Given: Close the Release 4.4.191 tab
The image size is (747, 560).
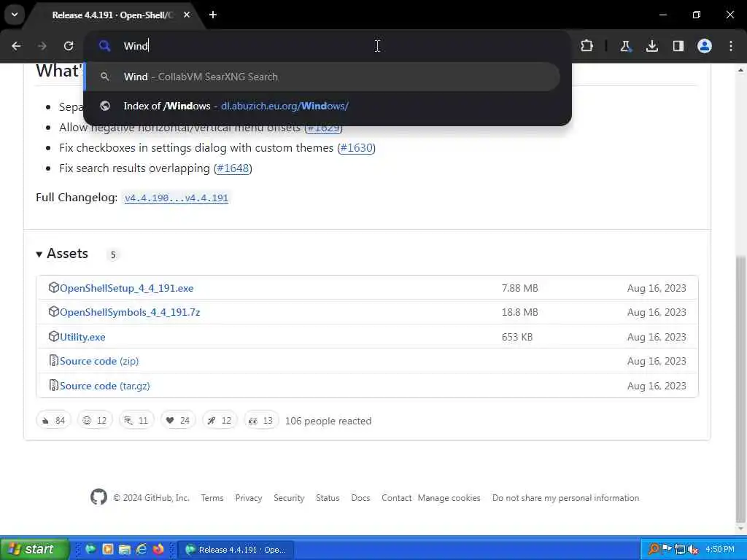Looking at the screenshot, I should pos(187,15).
